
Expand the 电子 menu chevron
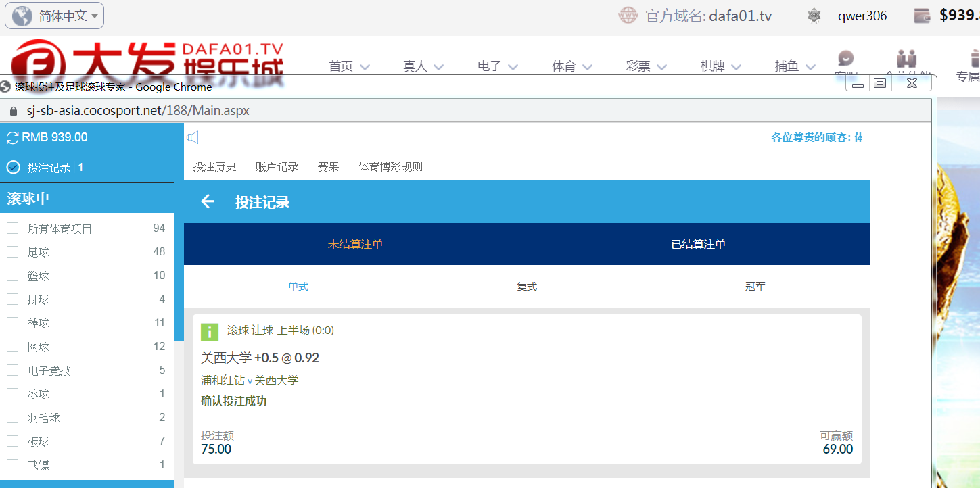[x=513, y=66]
